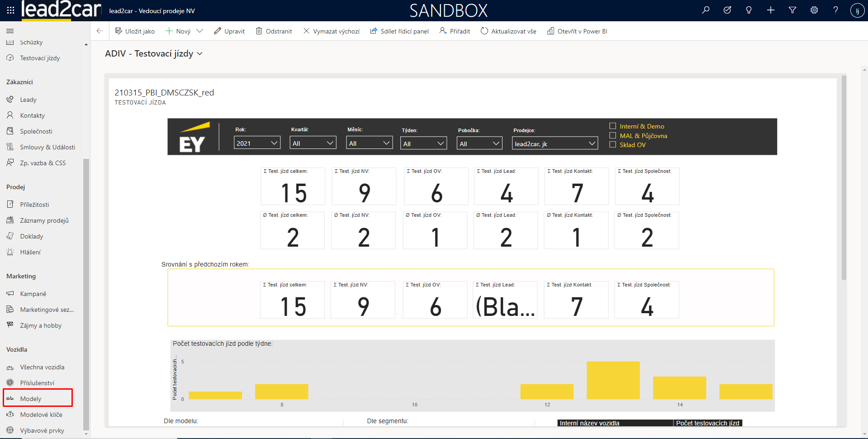868x439 pixels.
Task: Go to Příležitosti in sidebar
Action: pyautogui.click(x=34, y=205)
